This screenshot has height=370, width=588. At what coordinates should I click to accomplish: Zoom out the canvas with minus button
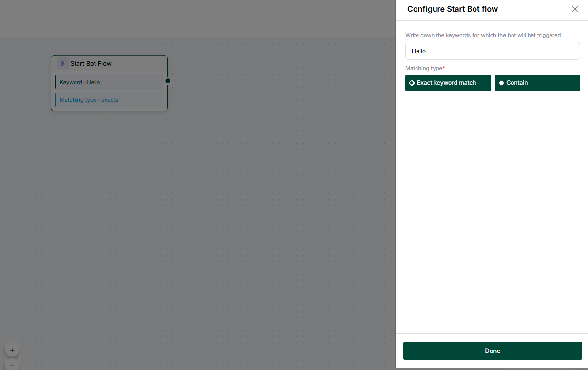tap(12, 364)
